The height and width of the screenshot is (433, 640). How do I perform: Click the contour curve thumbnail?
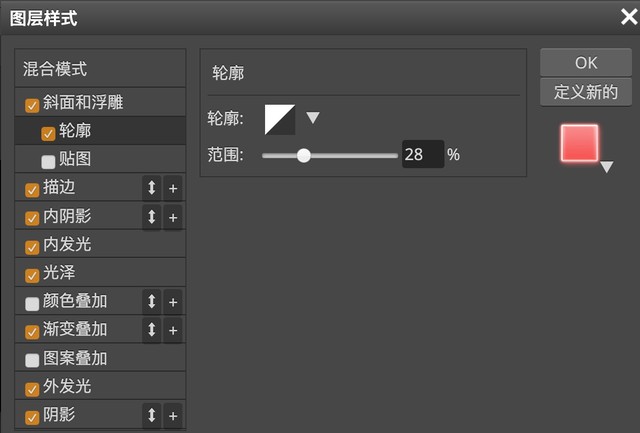coord(280,119)
